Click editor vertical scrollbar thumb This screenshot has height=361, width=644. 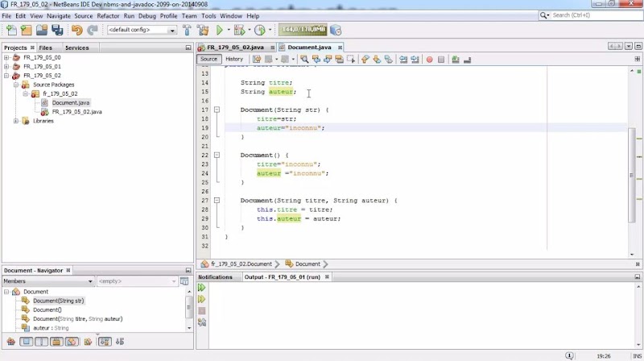coord(632,175)
